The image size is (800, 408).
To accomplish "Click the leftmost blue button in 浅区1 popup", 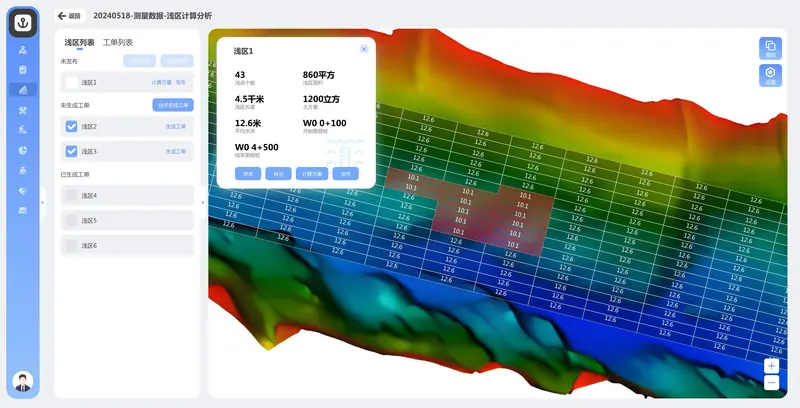I will (248, 174).
